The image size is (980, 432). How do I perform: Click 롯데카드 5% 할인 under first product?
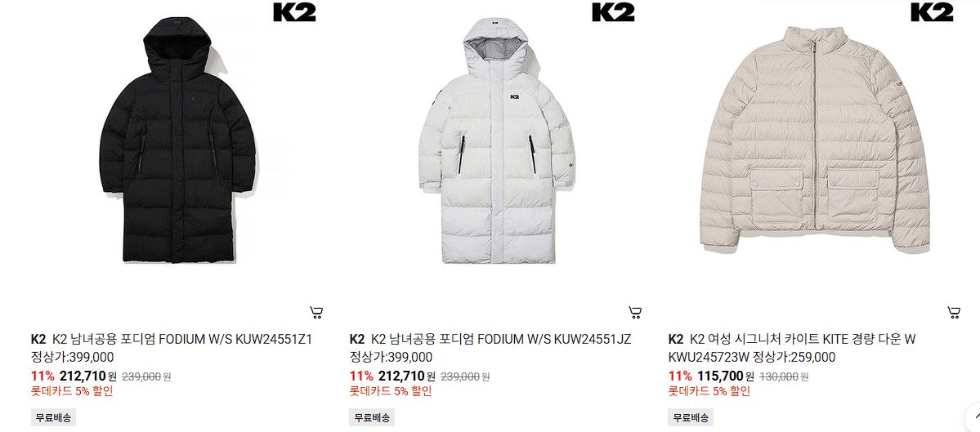coord(72,391)
